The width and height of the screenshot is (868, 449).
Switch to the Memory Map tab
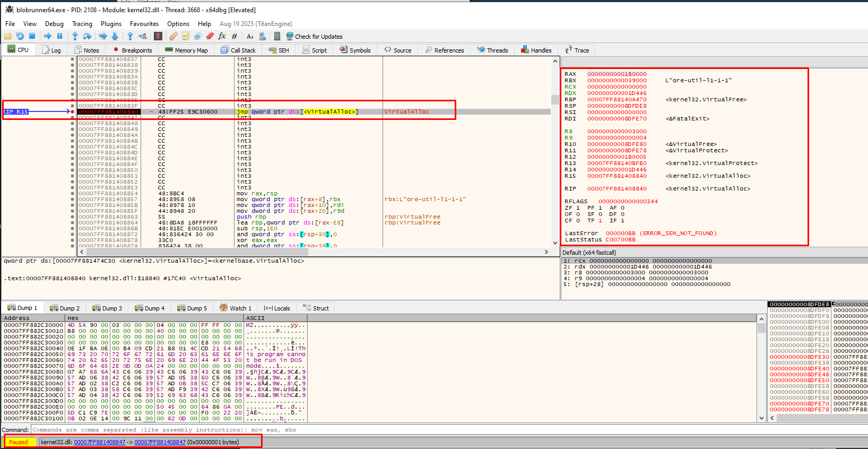pyautogui.click(x=186, y=50)
